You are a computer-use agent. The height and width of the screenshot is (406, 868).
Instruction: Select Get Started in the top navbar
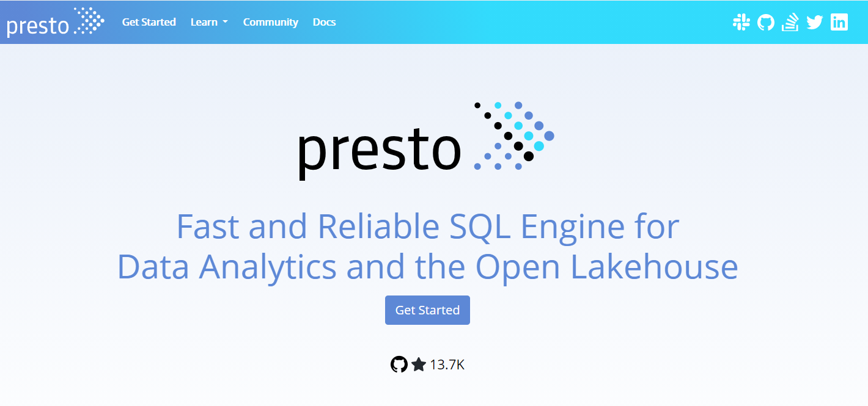click(x=149, y=22)
